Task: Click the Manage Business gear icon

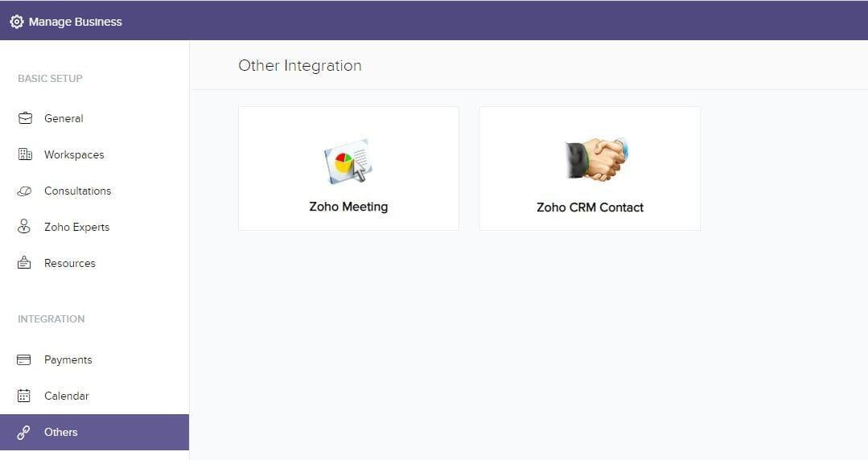Action: [x=17, y=22]
